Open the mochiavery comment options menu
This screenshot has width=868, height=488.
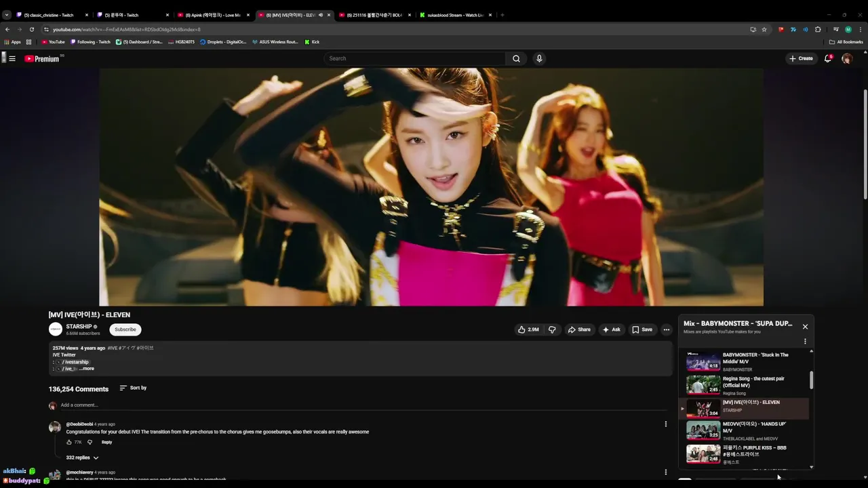(x=665, y=472)
